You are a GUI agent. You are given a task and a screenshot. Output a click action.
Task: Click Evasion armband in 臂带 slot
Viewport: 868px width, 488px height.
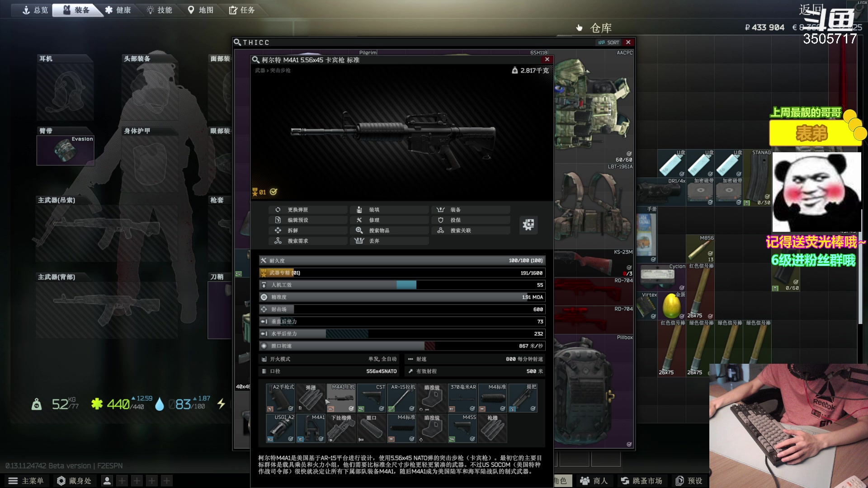(x=66, y=150)
